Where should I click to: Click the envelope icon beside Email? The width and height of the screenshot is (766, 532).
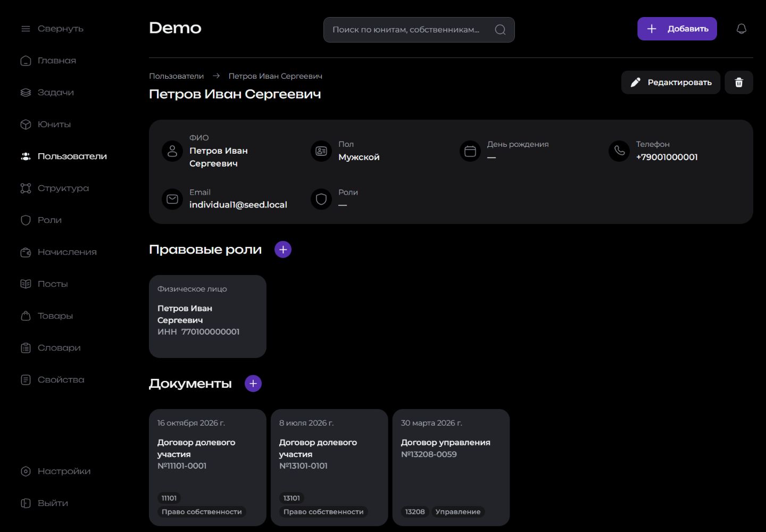[x=172, y=199]
